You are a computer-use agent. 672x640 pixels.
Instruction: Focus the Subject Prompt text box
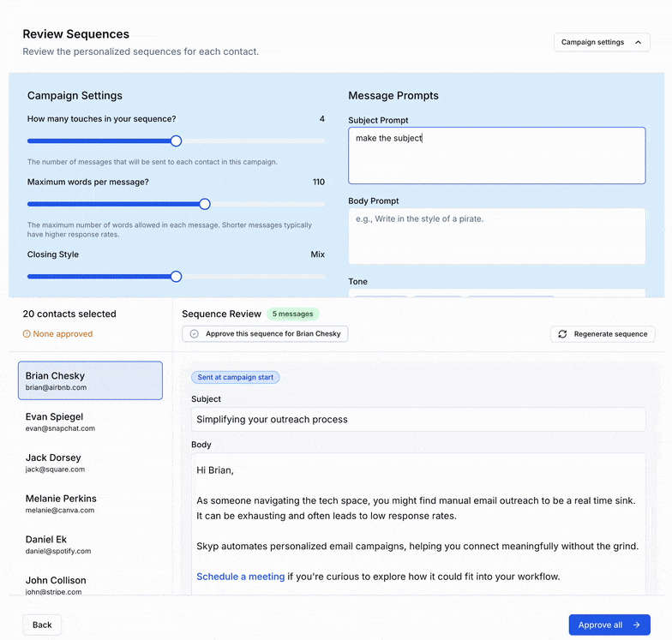496,155
